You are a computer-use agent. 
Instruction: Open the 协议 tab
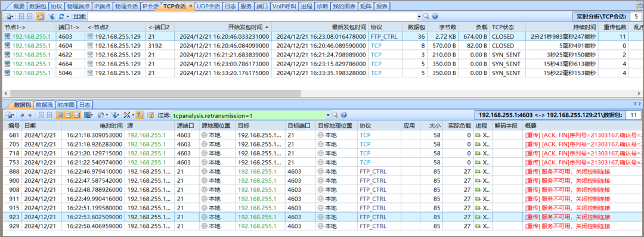(x=56, y=6)
